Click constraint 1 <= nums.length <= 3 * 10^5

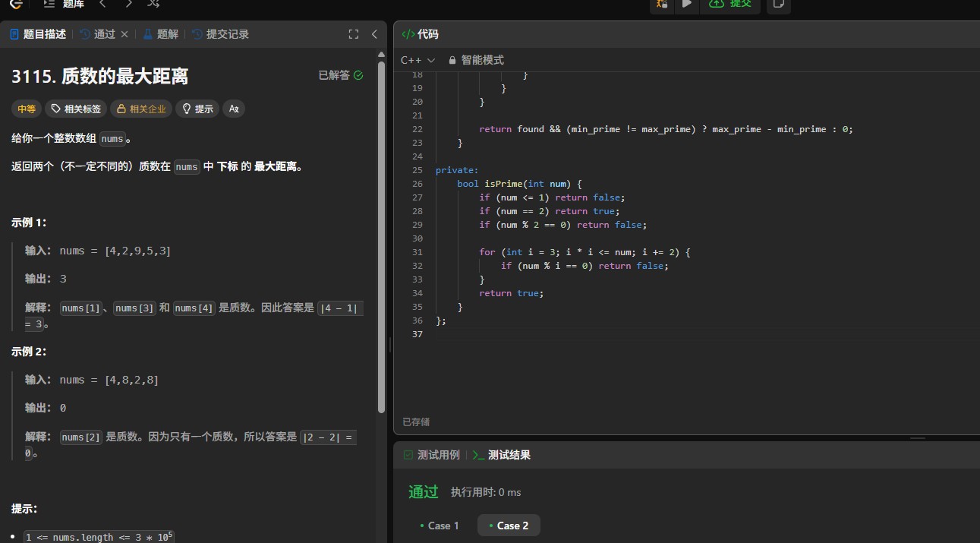pyautogui.click(x=99, y=536)
